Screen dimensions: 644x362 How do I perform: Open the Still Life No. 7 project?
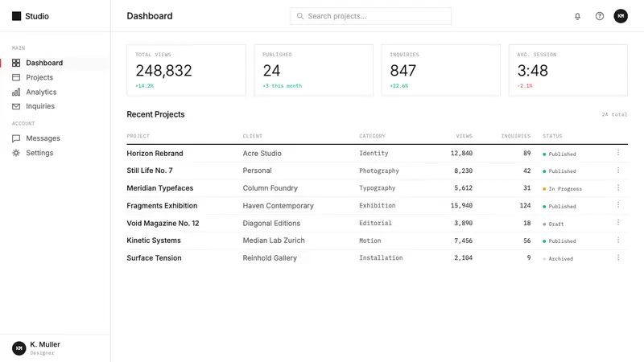coord(150,171)
